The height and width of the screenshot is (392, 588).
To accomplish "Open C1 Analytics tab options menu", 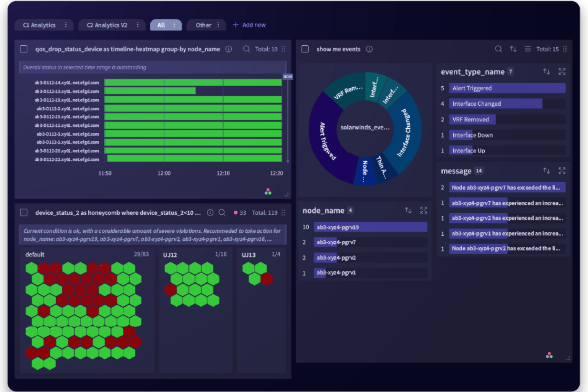I will click(66, 25).
